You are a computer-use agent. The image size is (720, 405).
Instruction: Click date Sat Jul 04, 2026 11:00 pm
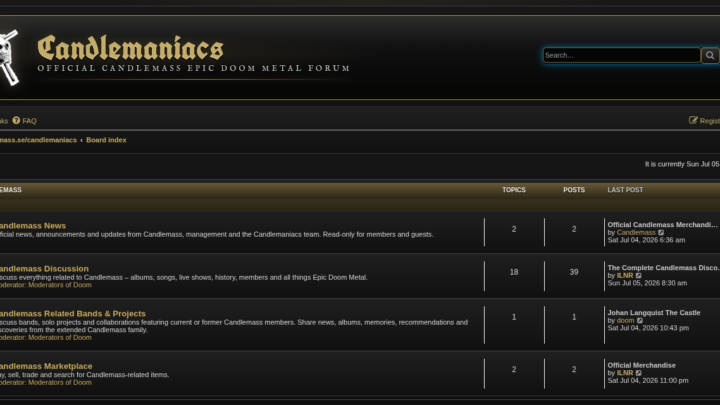click(x=647, y=381)
